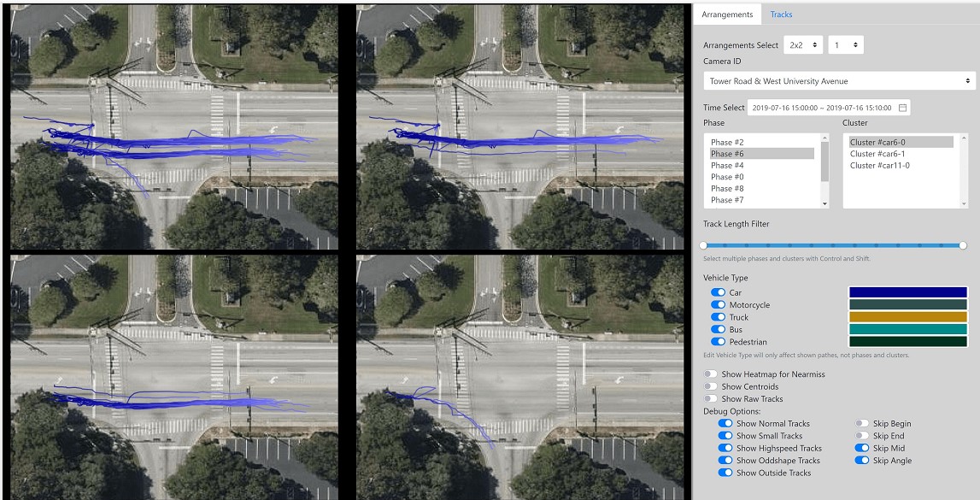Viewport: 980px width, 500px height.
Task: Select the Arrangements tab
Action: [726, 15]
